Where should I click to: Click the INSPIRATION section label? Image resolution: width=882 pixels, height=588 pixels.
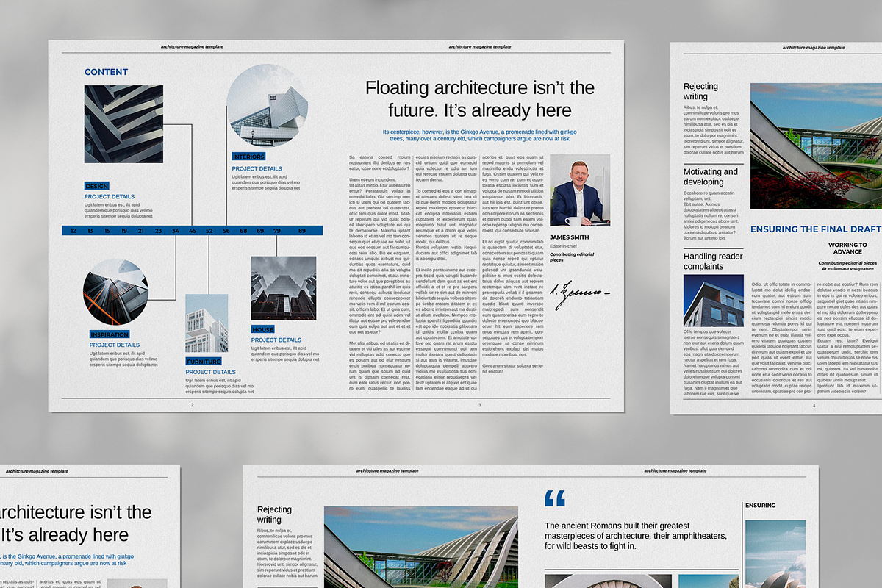[x=110, y=334]
